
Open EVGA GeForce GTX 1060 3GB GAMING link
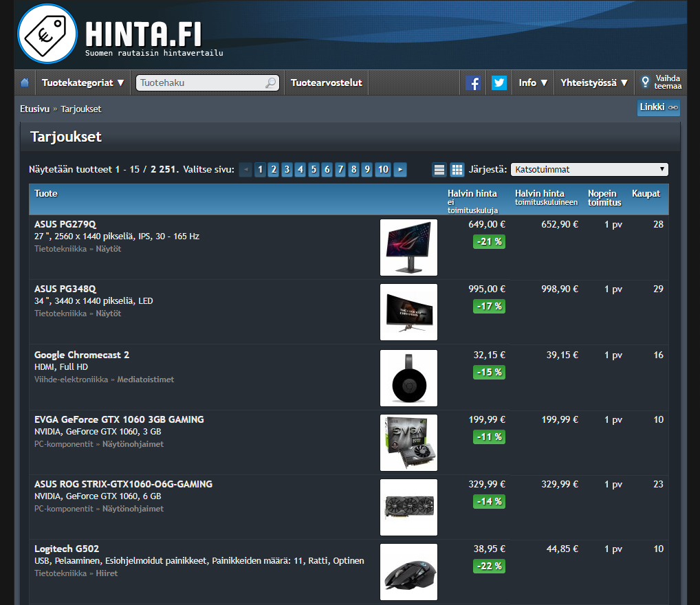119,419
